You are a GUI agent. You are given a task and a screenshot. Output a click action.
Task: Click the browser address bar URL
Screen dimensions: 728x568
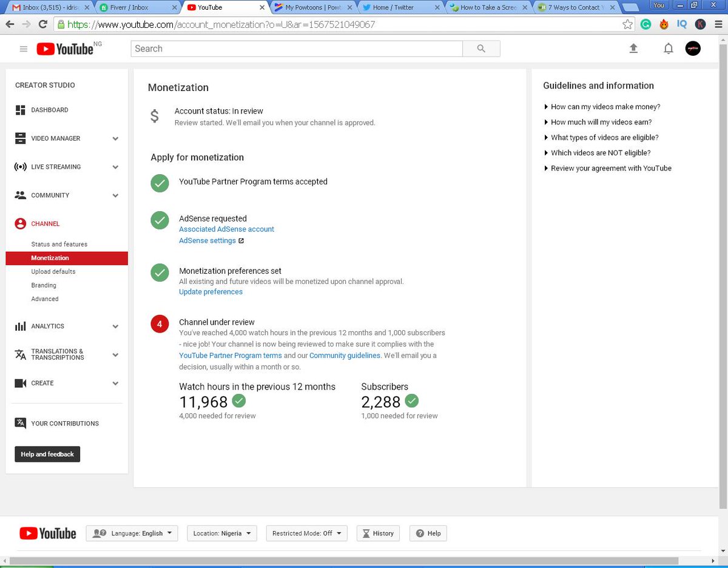point(221,25)
